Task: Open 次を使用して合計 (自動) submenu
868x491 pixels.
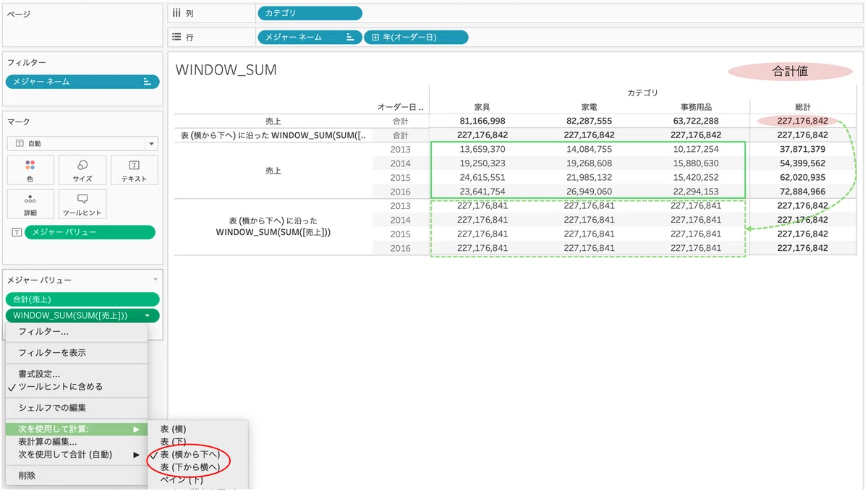Action: point(76,455)
